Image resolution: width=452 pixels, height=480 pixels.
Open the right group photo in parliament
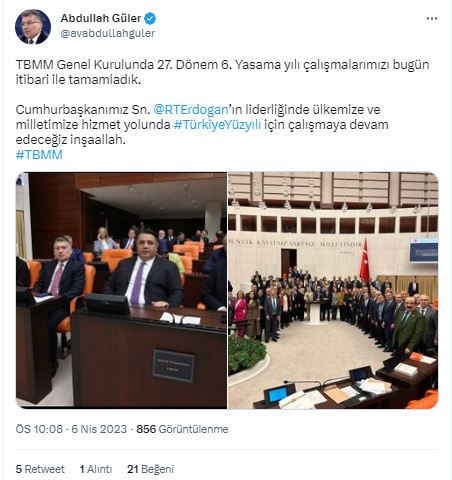click(333, 290)
